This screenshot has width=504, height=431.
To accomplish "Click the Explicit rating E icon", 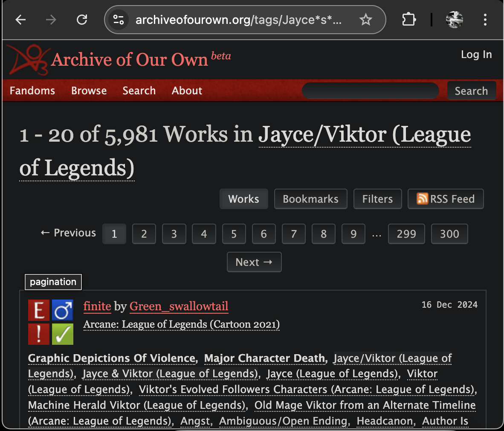I will coord(39,310).
